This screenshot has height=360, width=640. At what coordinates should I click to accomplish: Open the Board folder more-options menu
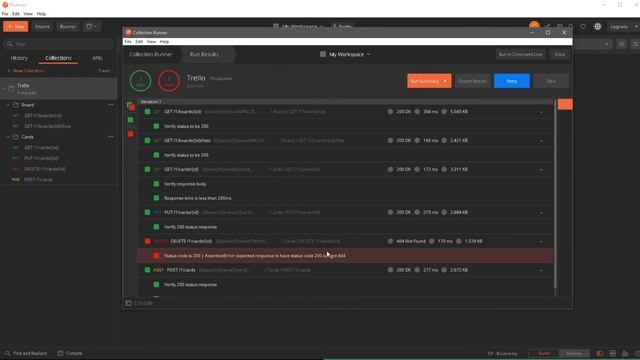111,105
